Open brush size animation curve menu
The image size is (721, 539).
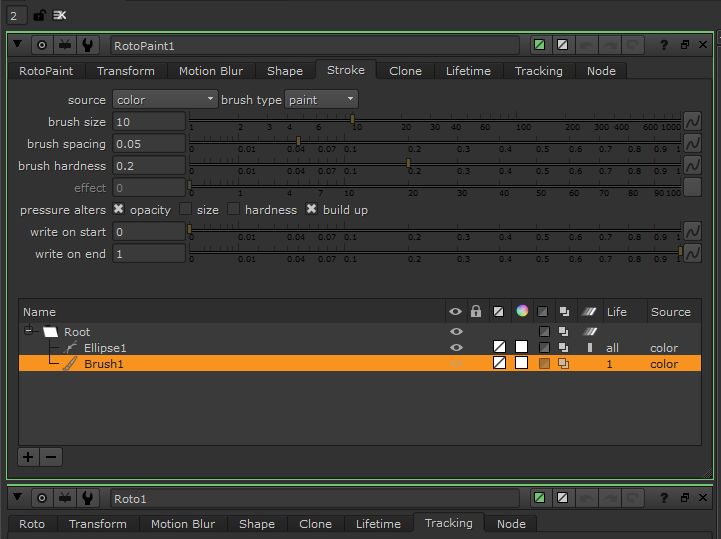[692, 121]
